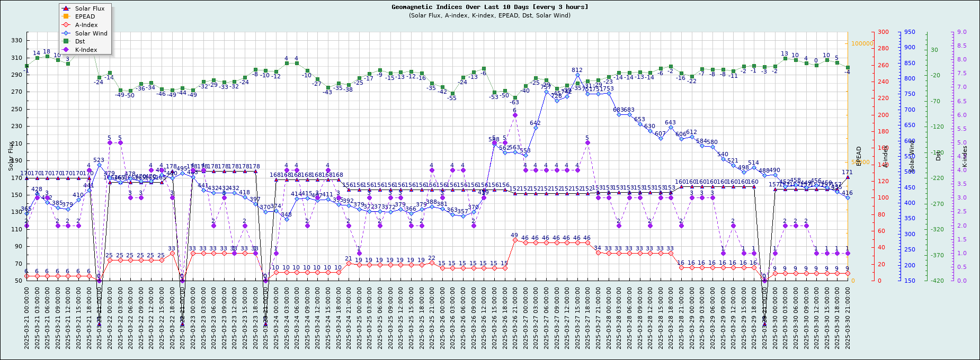Click the 100000 tick on the EPEAD axis

(x=861, y=43)
